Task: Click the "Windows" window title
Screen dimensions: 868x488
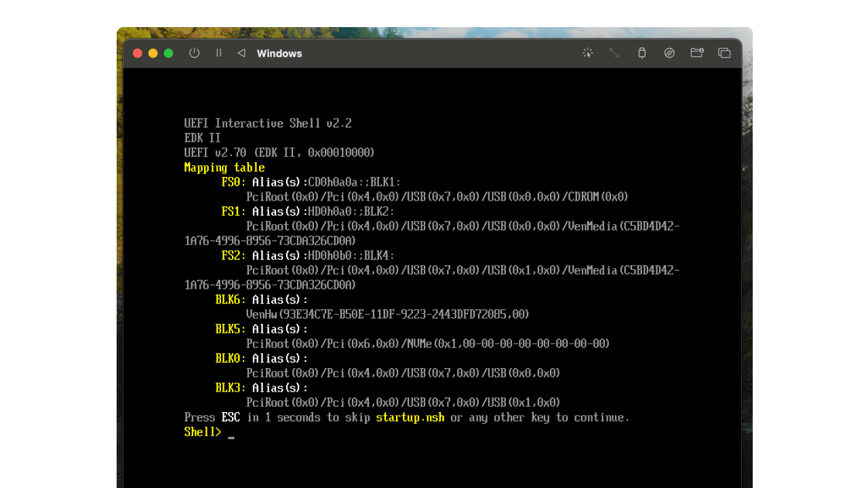Action: click(x=279, y=53)
